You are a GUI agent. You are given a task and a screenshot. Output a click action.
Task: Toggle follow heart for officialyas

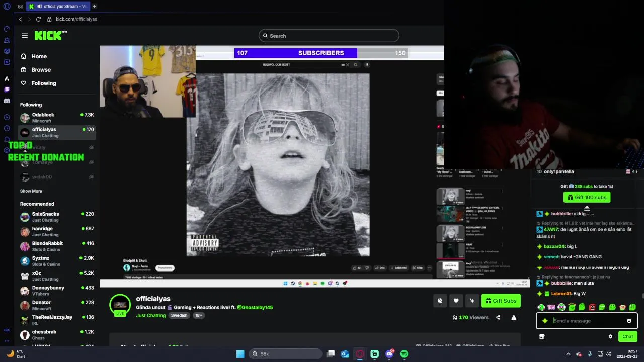[456, 301]
